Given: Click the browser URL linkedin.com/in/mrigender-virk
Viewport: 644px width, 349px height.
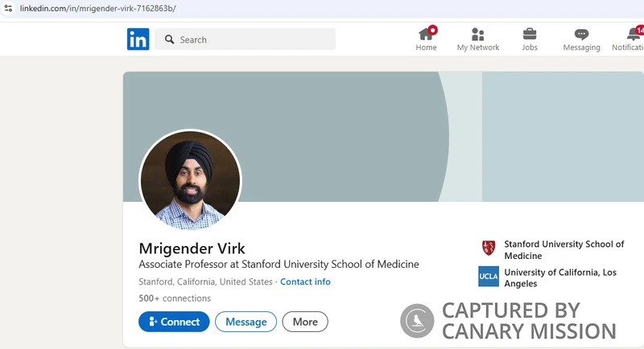Looking at the screenshot, I should (x=97, y=8).
